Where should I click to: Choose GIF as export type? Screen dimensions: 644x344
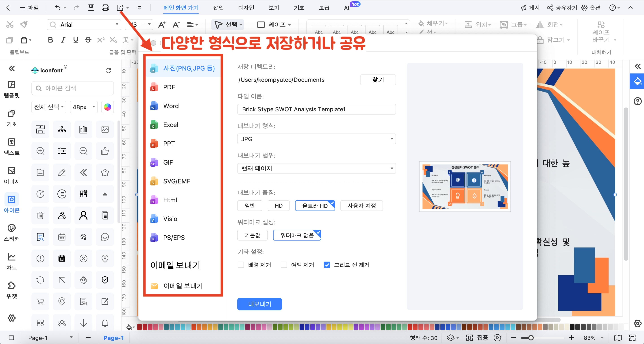click(168, 162)
